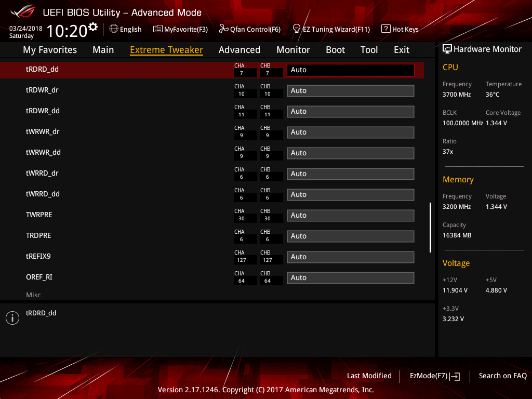The height and width of the screenshot is (399, 532).
Task: Select the tWRWR_dd Auto field
Action: tap(351, 153)
